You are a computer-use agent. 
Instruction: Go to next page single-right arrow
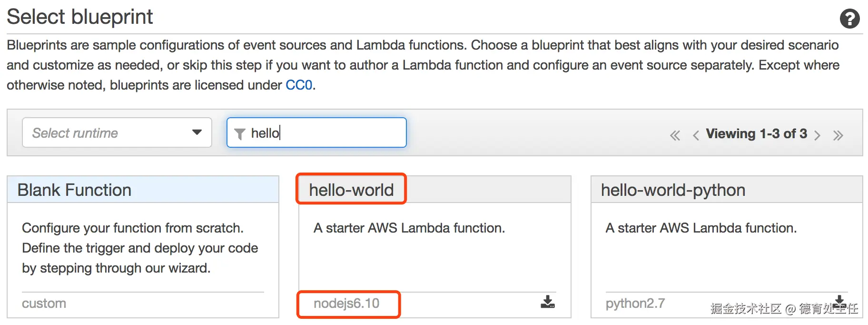817,135
